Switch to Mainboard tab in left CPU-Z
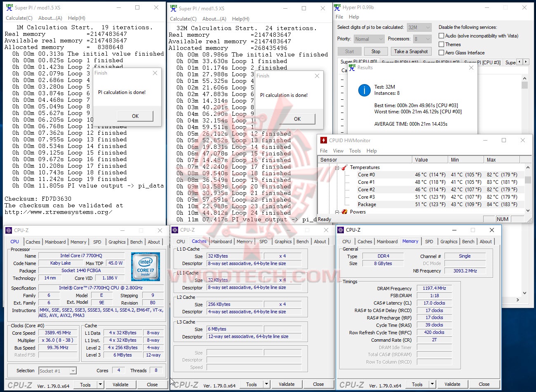This screenshot has width=536, height=392. point(55,242)
